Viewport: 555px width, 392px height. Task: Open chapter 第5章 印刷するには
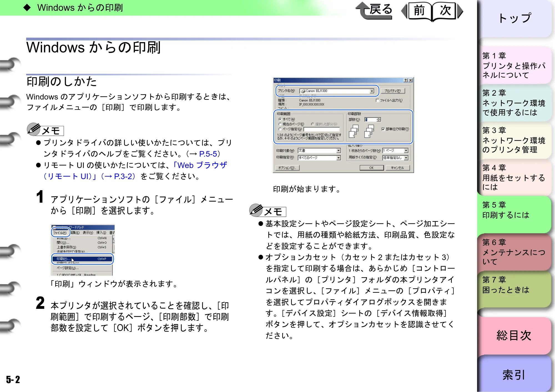click(515, 215)
